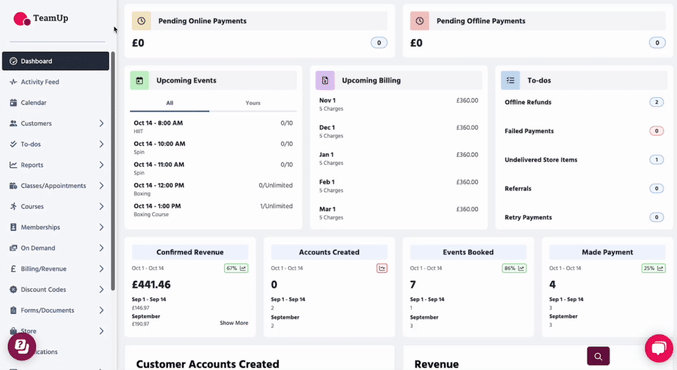The height and width of the screenshot is (370, 677).
Task: Click the Upcoming Billing document icon
Action: pos(325,81)
